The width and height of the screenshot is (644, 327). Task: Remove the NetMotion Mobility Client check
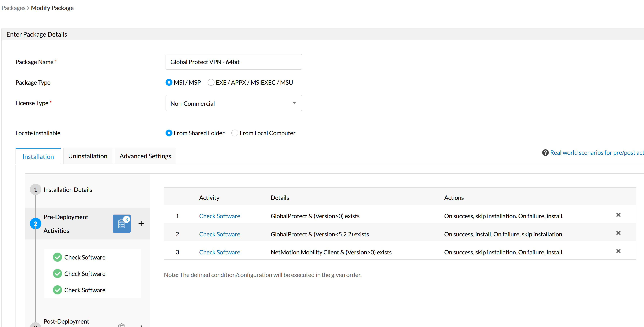pyautogui.click(x=619, y=251)
